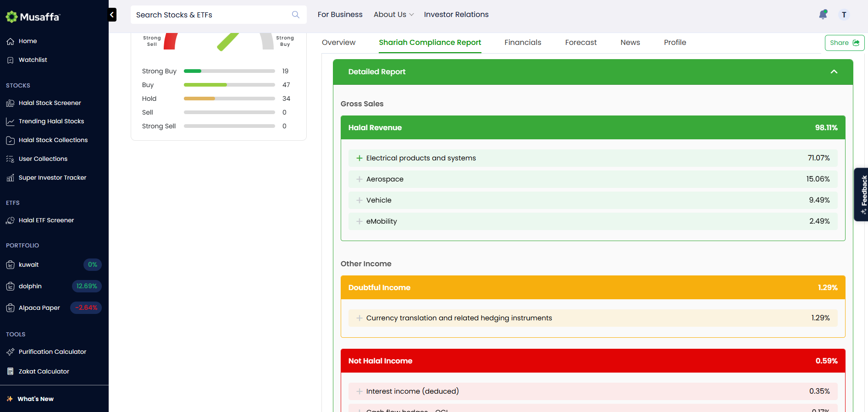Viewport: 868px width, 412px height.
Task: Click the Other Income heading
Action: [366, 264]
